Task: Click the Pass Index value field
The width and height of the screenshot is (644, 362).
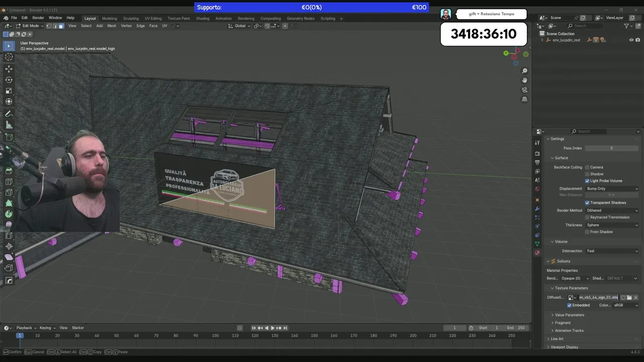Action: (x=612, y=148)
